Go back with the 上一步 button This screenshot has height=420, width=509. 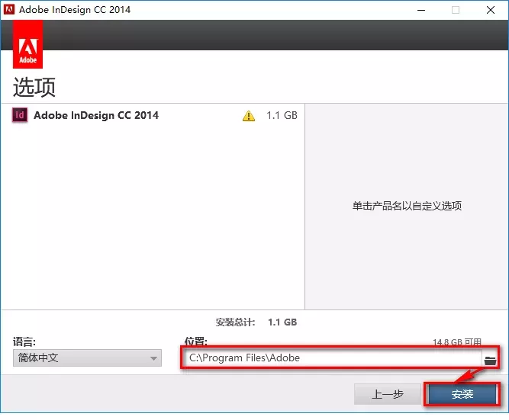tap(388, 394)
